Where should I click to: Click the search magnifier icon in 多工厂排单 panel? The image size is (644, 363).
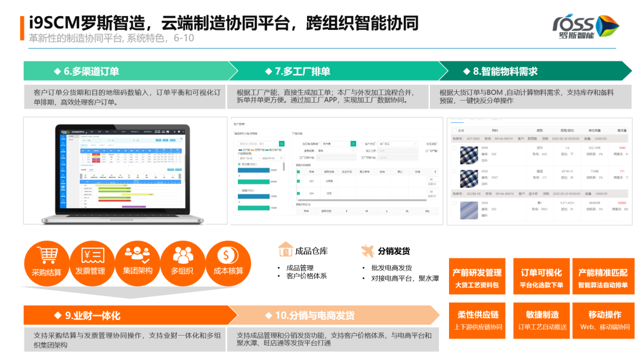pyautogui.click(x=282, y=144)
